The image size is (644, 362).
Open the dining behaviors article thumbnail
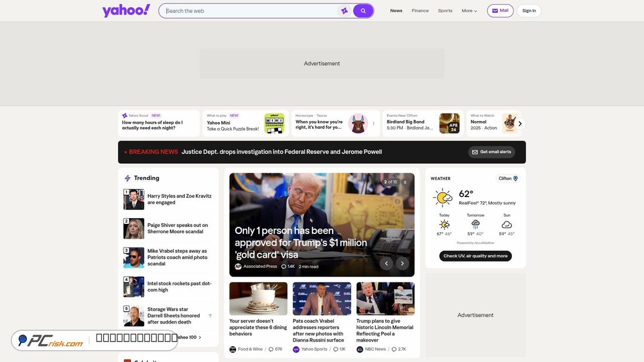pyautogui.click(x=258, y=299)
